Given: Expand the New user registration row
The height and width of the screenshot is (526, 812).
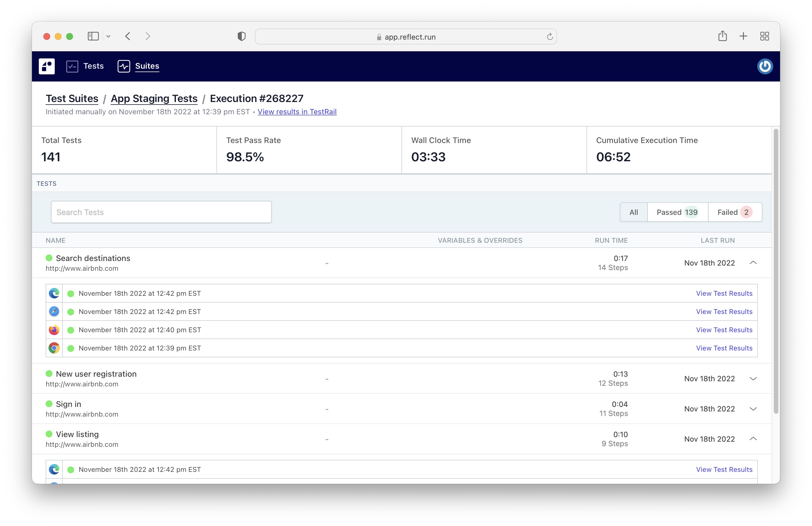Looking at the screenshot, I should [x=753, y=379].
